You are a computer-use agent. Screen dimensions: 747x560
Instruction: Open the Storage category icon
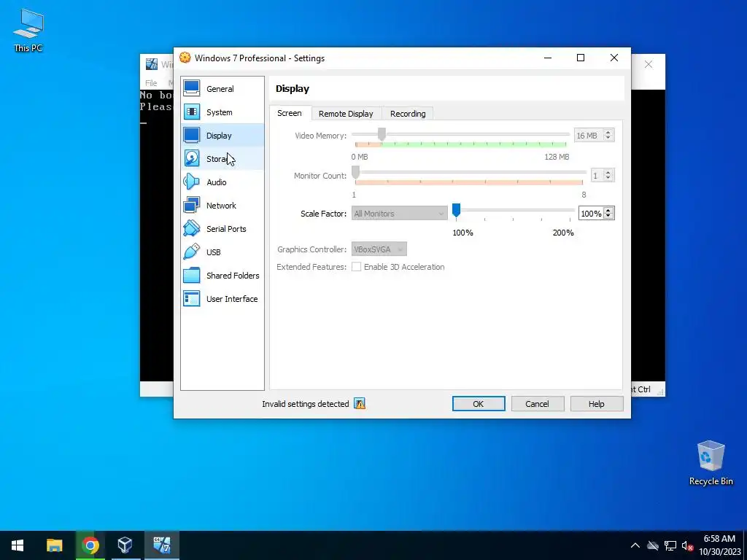pyautogui.click(x=192, y=158)
